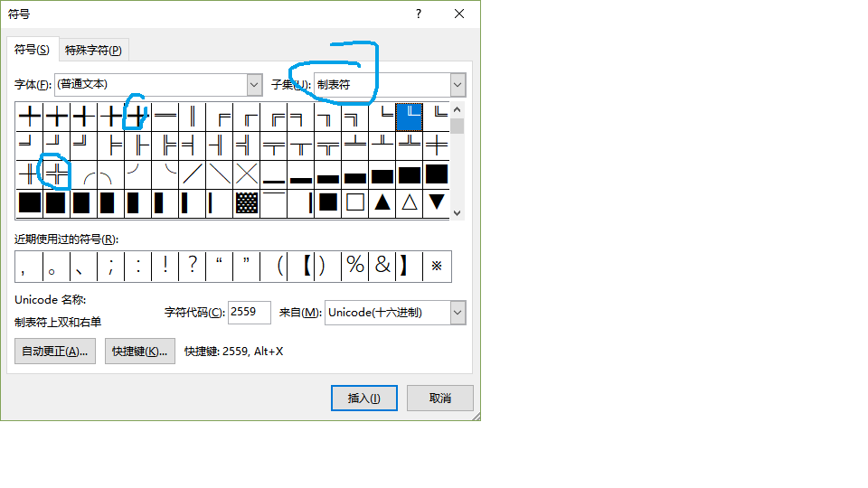Select the upper one-eighth block symbol ▔
The height and width of the screenshot is (488, 868).
[x=273, y=203]
